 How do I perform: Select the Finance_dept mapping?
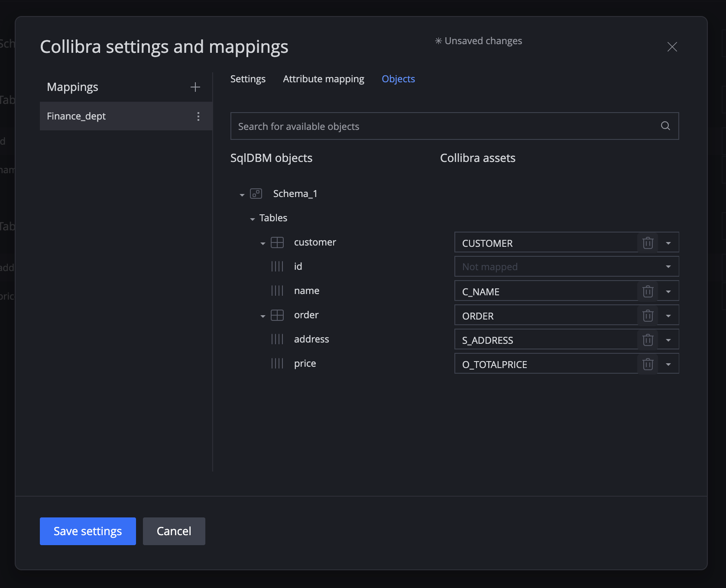(126, 116)
